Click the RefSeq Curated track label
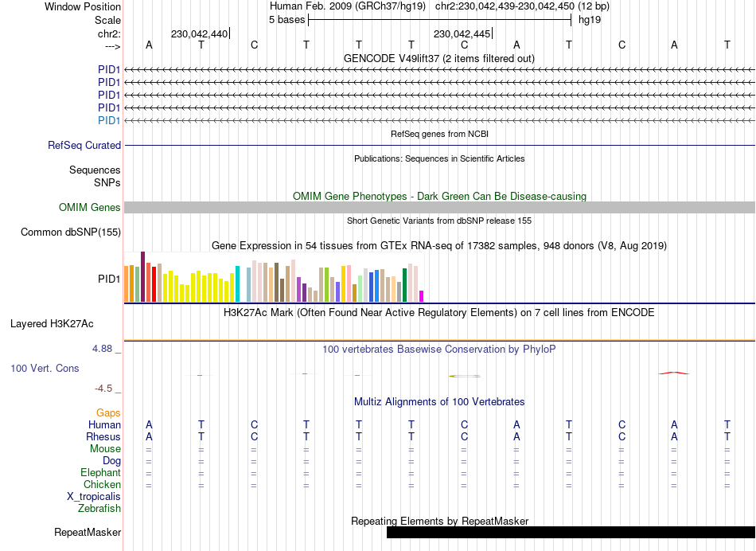 [84, 145]
